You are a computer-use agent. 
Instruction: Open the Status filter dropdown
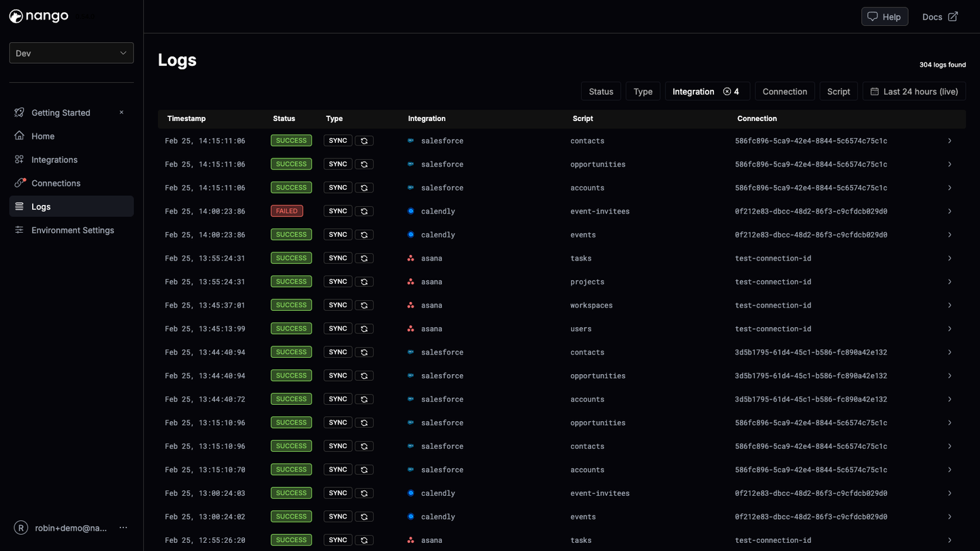[x=601, y=91]
